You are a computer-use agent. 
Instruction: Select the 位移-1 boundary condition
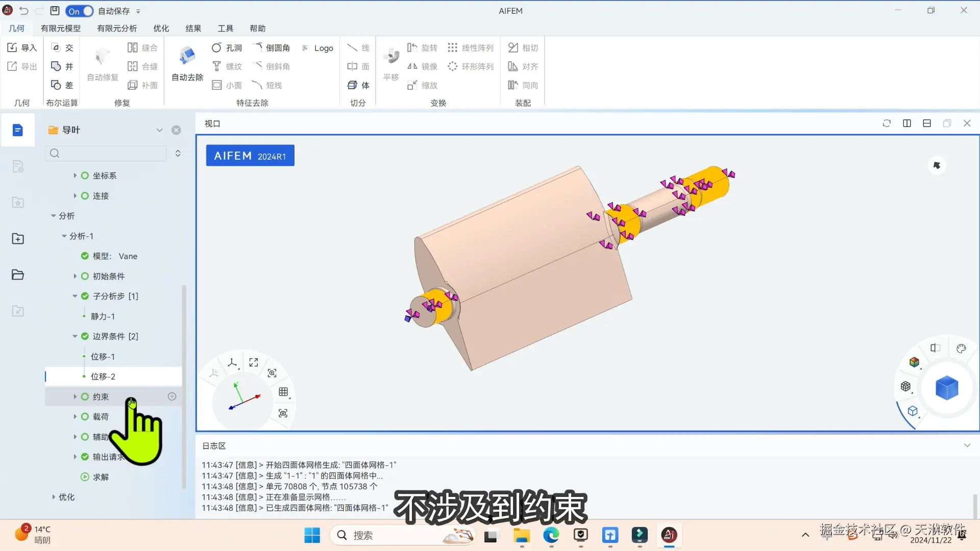point(103,357)
